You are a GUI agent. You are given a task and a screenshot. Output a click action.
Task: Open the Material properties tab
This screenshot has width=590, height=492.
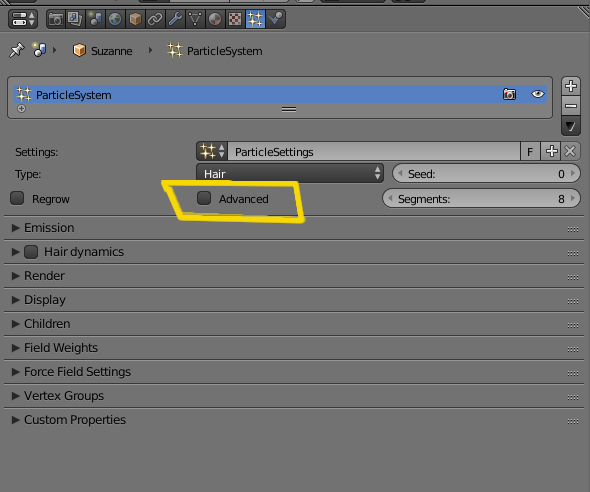click(x=215, y=19)
